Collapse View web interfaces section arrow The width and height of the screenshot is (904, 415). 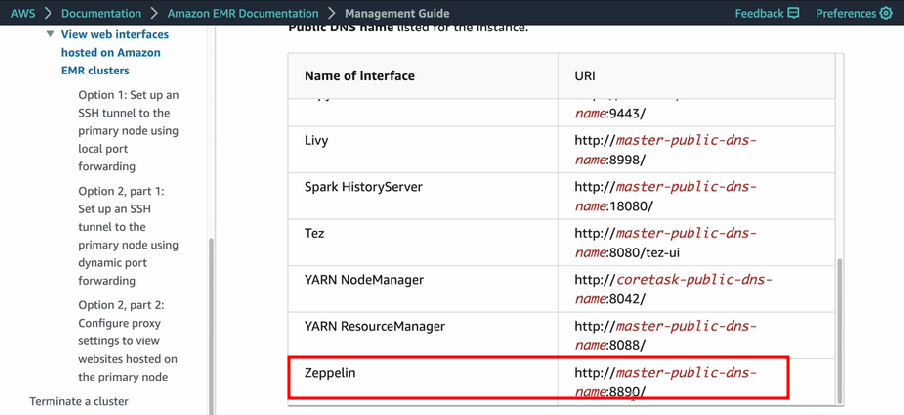pos(51,34)
